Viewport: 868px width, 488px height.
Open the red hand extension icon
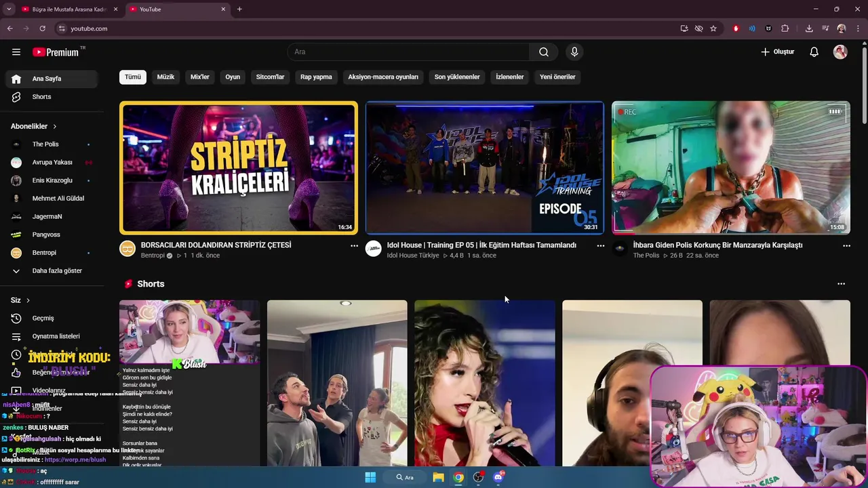point(736,28)
